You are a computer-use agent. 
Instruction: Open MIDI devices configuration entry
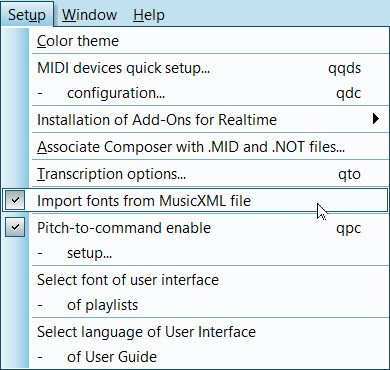click(x=210, y=93)
